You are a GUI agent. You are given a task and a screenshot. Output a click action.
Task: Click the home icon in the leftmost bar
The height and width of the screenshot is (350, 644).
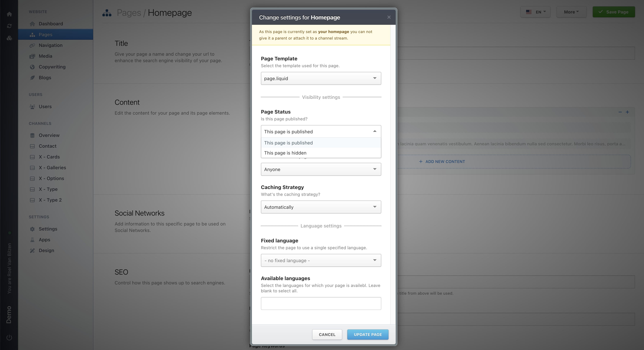pos(9,14)
